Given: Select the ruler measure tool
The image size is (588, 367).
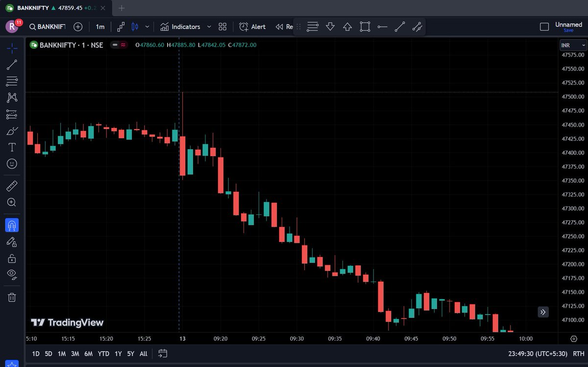Looking at the screenshot, I should (12, 186).
